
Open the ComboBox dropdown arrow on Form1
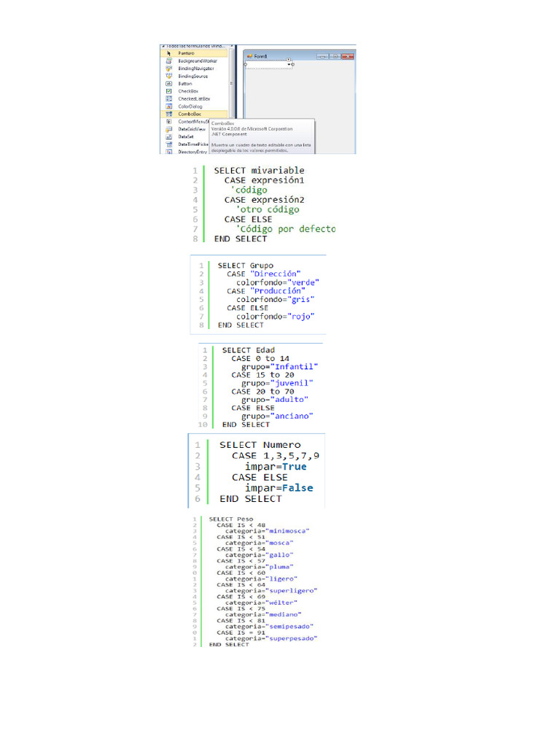pyautogui.click(x=289, y=64)
